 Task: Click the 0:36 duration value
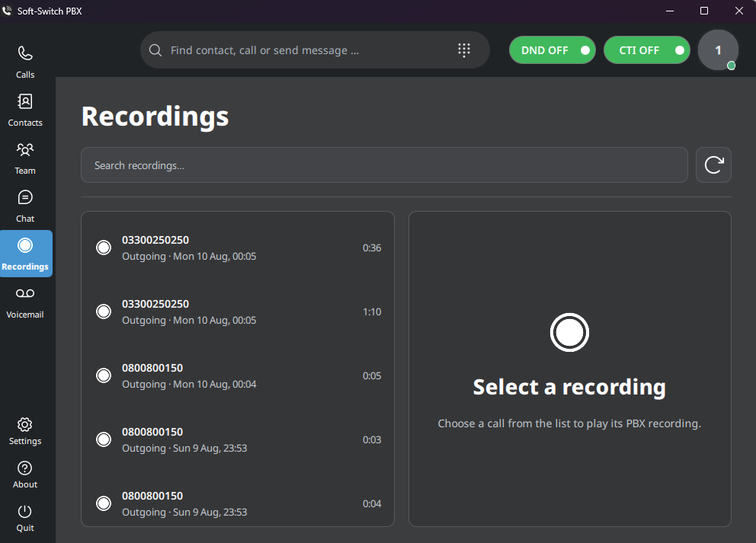click(x=372, y=248)
